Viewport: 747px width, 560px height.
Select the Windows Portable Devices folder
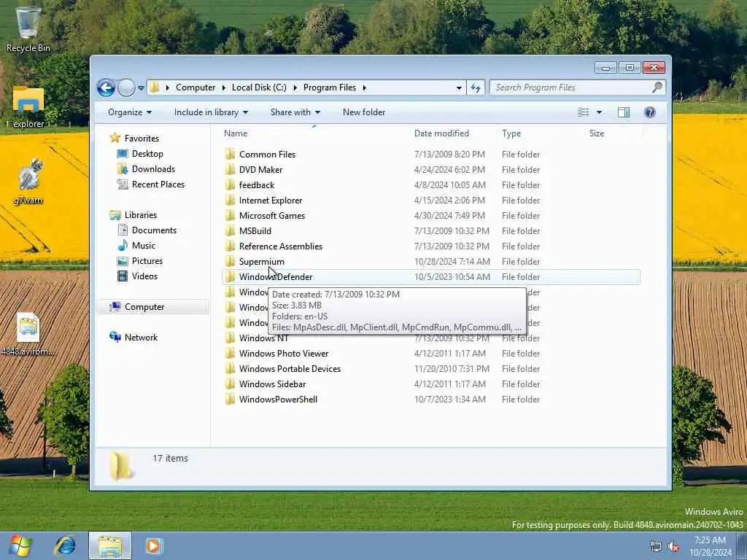[x=290, y=368]
